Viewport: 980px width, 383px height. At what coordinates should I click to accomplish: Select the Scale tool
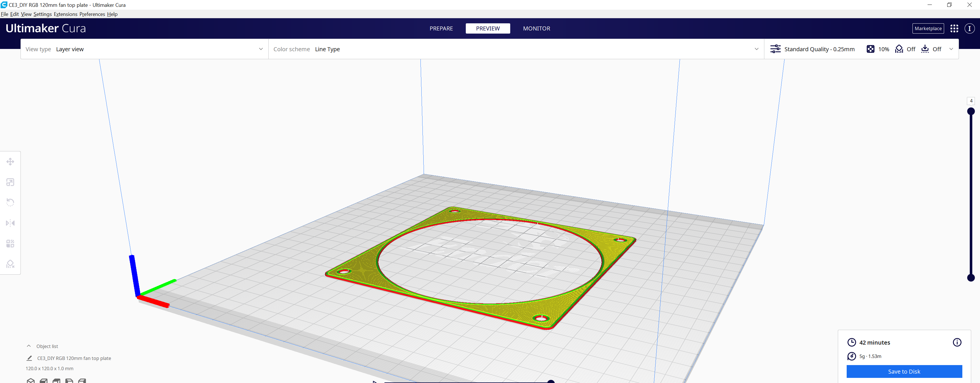click(x=10, y=182)
